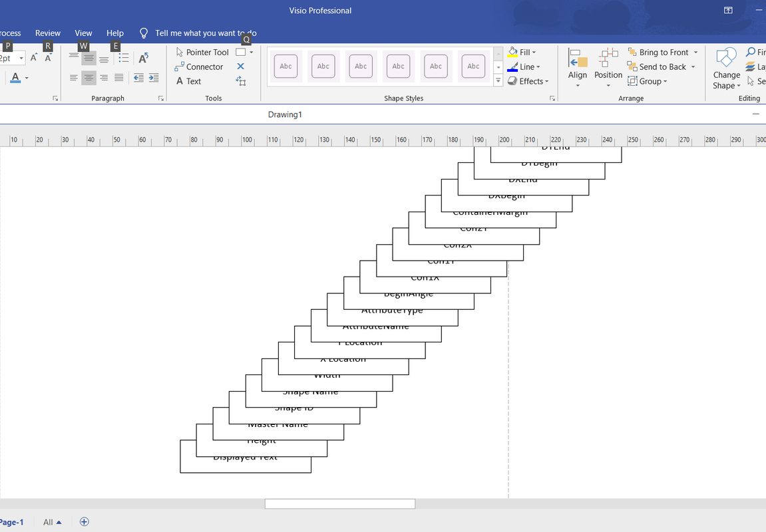Toggle align middle vertical text
Viewport: 766px width, 532px height.
[89, 58]
